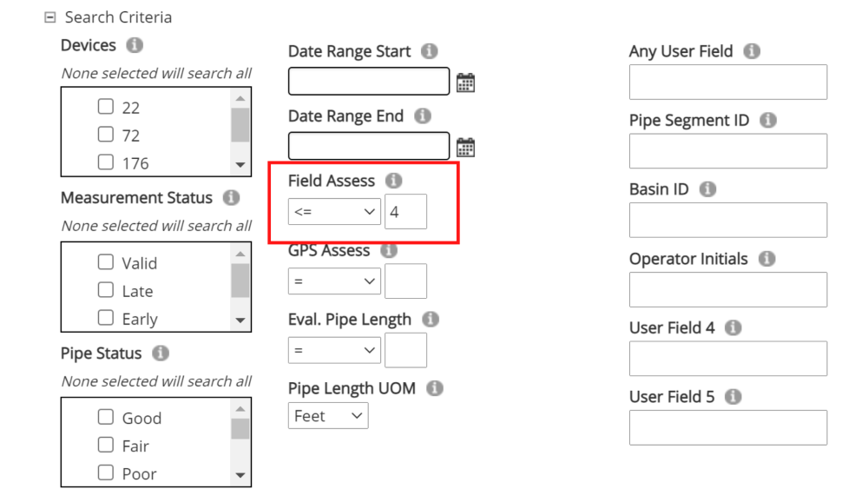Click the Pipe Segment ID input field
868x489 pixels.
point(727,151)
